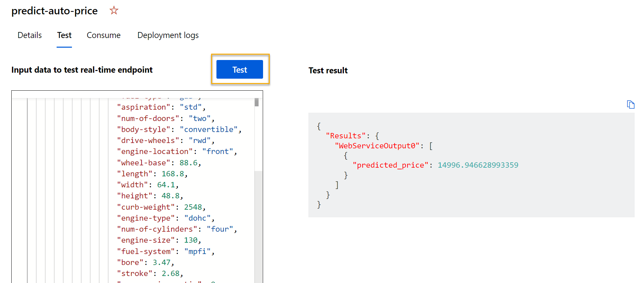Image resolution: width=644 pixels, height=283 pixels.
Task: Click the "Input data to test real-time endpoint" heading
Action: pyautogui.click(x=82, y=70)
